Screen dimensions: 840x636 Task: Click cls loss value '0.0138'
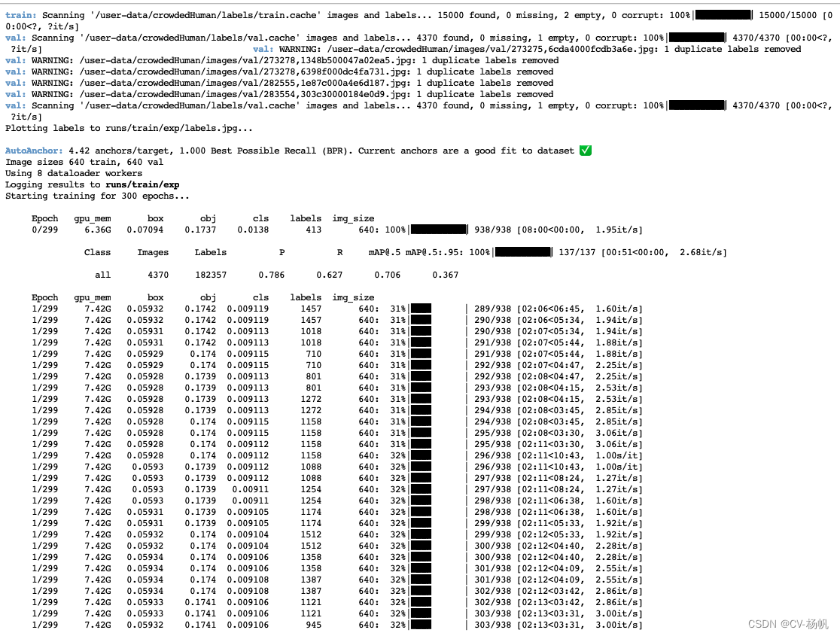(x=253, y=230)
